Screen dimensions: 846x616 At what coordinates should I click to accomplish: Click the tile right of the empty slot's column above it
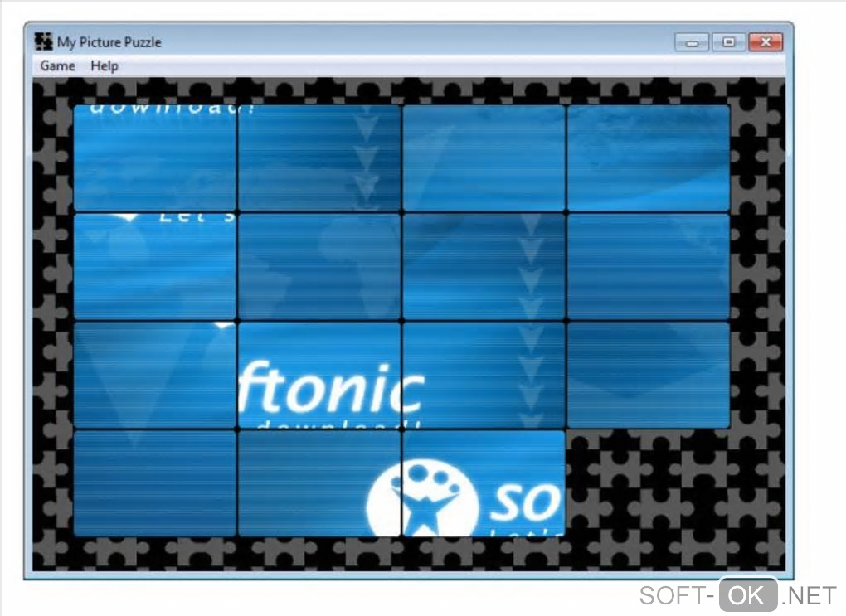click(649, 376)
